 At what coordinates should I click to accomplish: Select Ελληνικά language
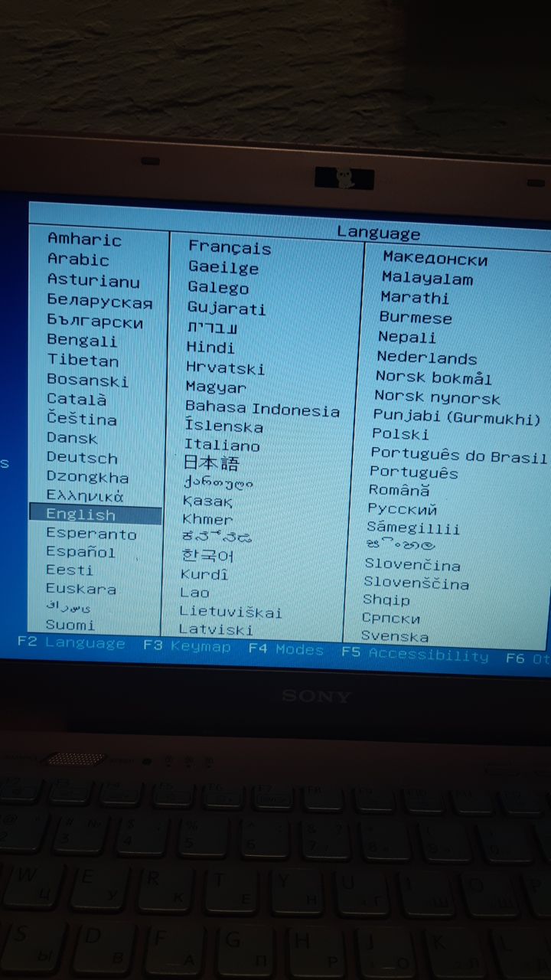(x=84, y=495)
